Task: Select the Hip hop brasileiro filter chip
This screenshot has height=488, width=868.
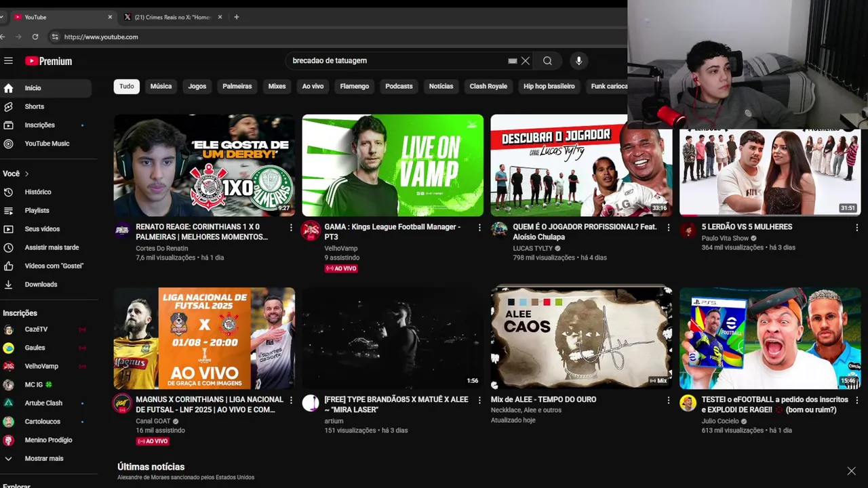Action: click(549, 87)
